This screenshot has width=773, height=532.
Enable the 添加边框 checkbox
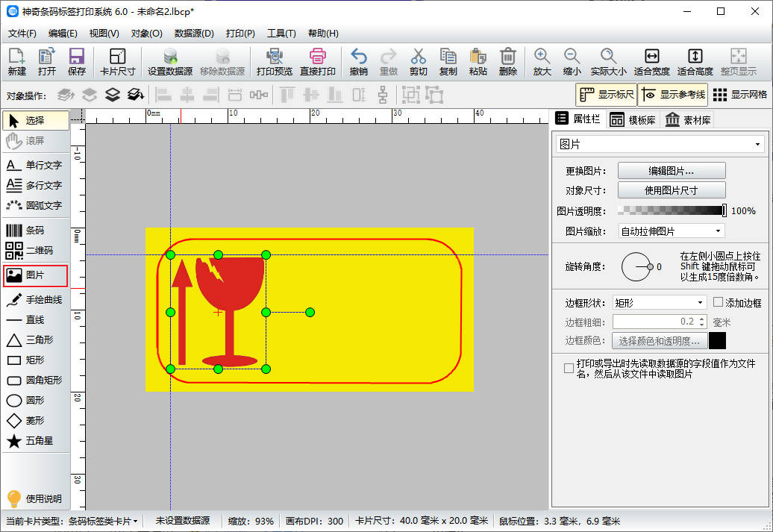(719, 302)
